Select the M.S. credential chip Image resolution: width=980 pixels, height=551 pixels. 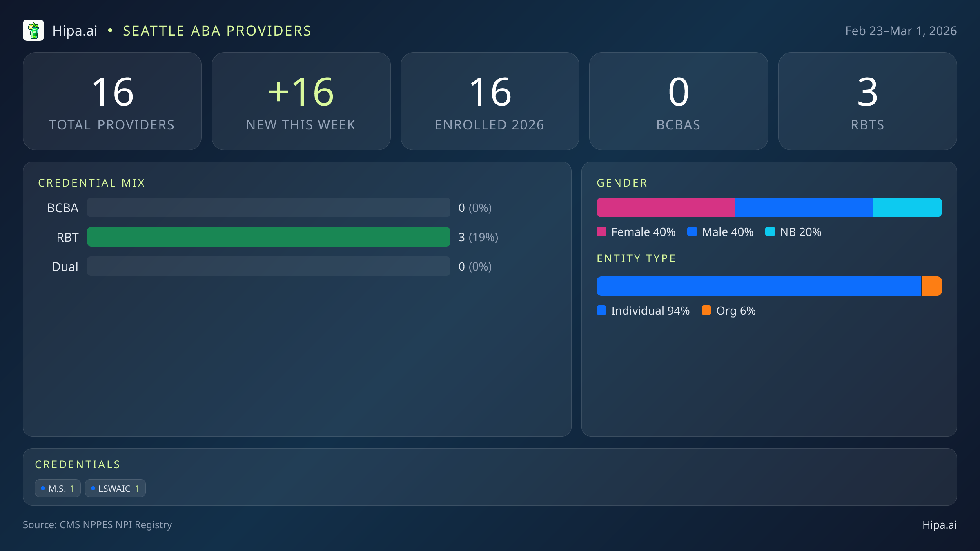coord(58,489)
